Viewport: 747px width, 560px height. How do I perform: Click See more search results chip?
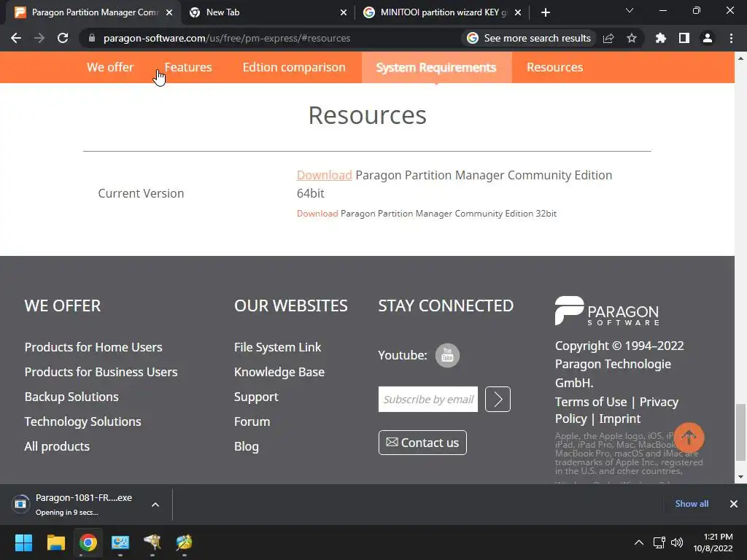[529, 38]
